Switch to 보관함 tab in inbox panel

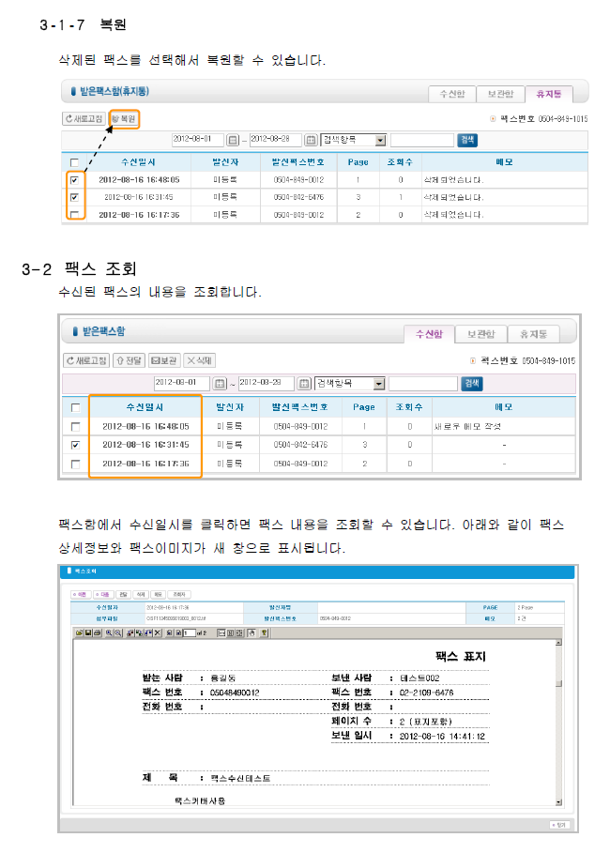point(481,334)
